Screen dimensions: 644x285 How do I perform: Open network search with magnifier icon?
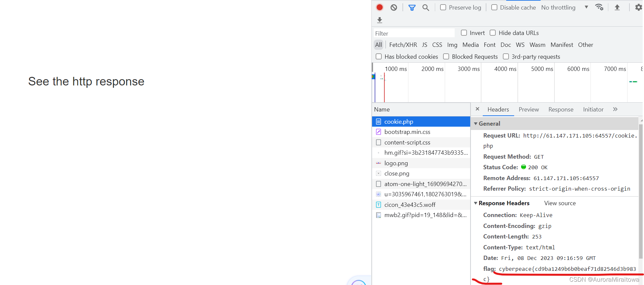click(x=426, y=7)
